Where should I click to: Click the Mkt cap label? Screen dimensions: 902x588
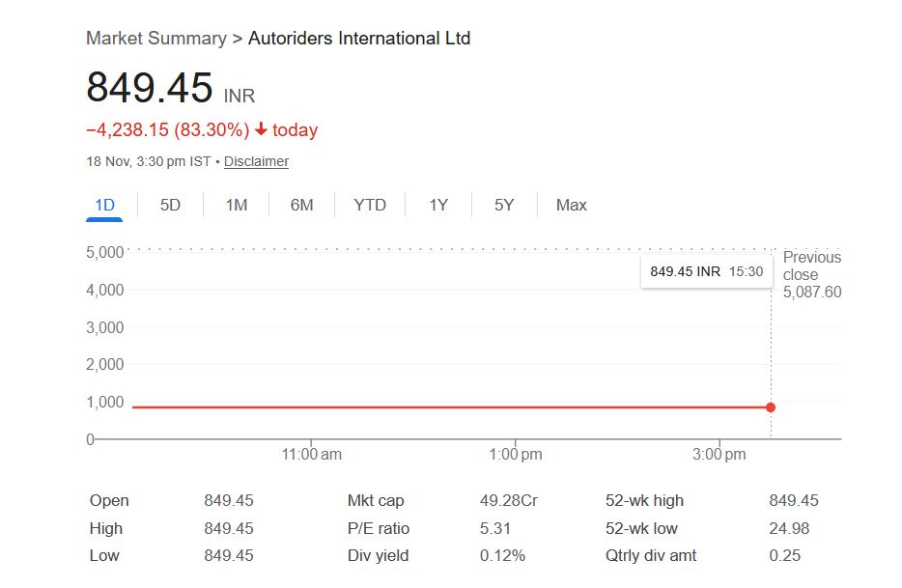[x=376, y=500]
